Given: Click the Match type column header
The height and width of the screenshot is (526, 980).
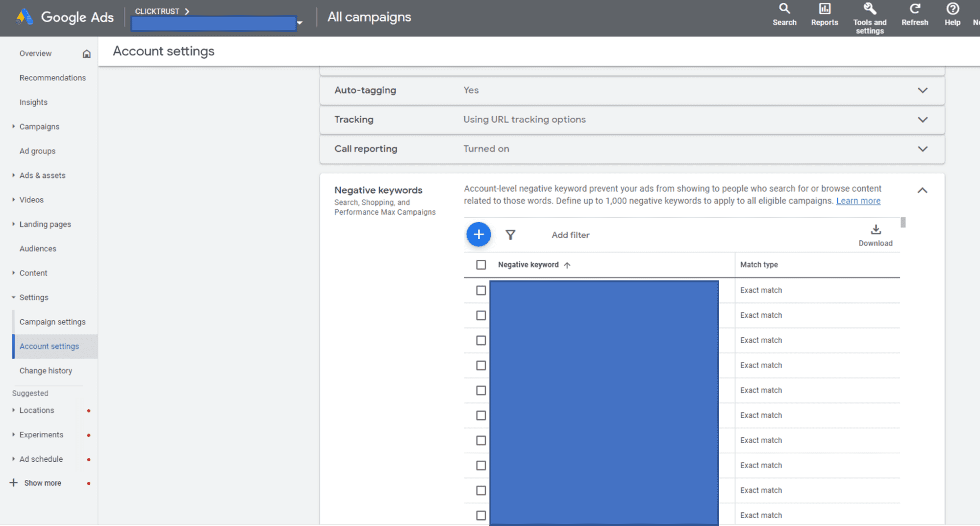Looking at the screenshot, I should (x=759, y=265).
